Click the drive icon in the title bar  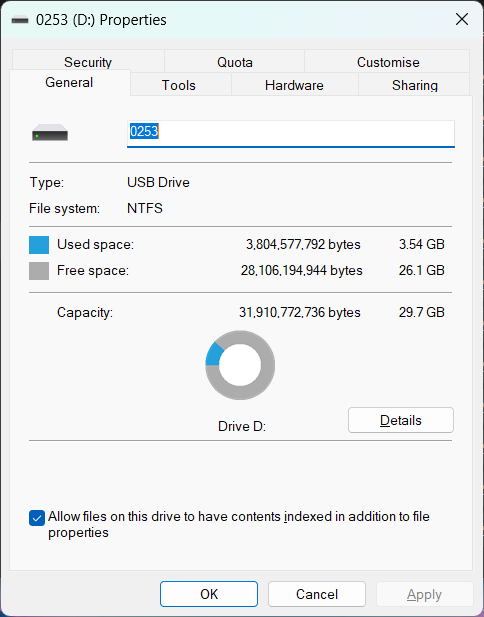(x=20, y=20)
